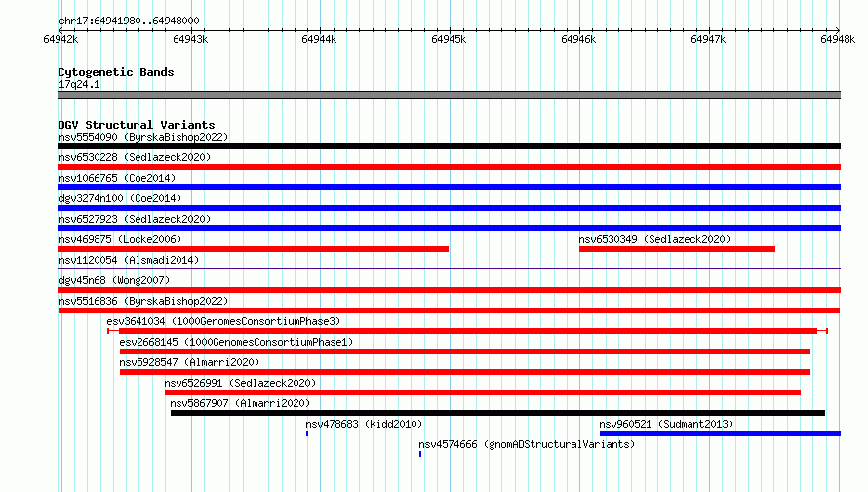Click the 64944k ruler tick label
The width and height of the screenshot is (868, 492).
[319, 39]
